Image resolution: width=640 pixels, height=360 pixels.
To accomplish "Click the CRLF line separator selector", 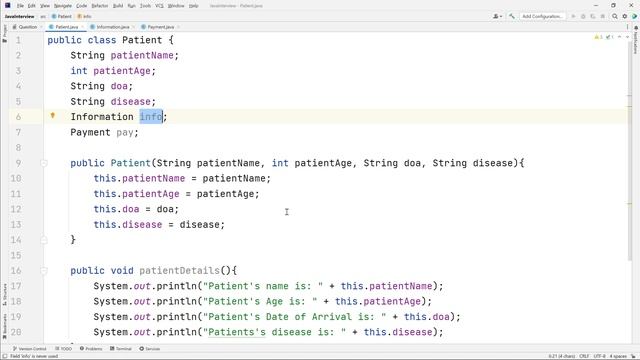I will [x=584, y=356].
